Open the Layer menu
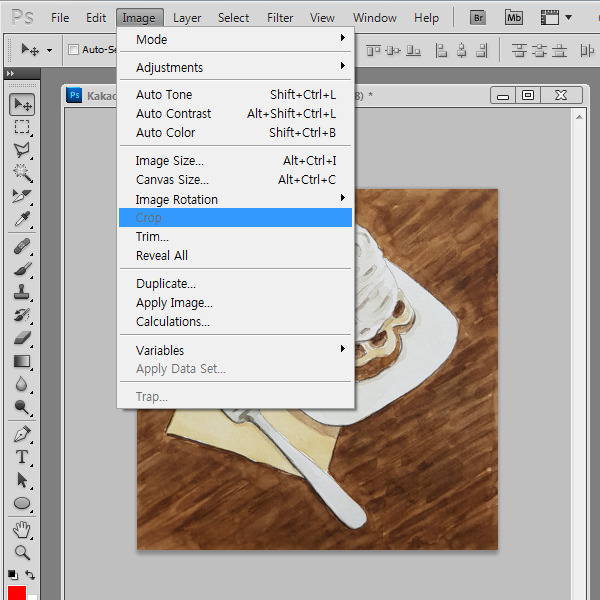This screenshot has height=600, width=600. [x=187, y=18]
